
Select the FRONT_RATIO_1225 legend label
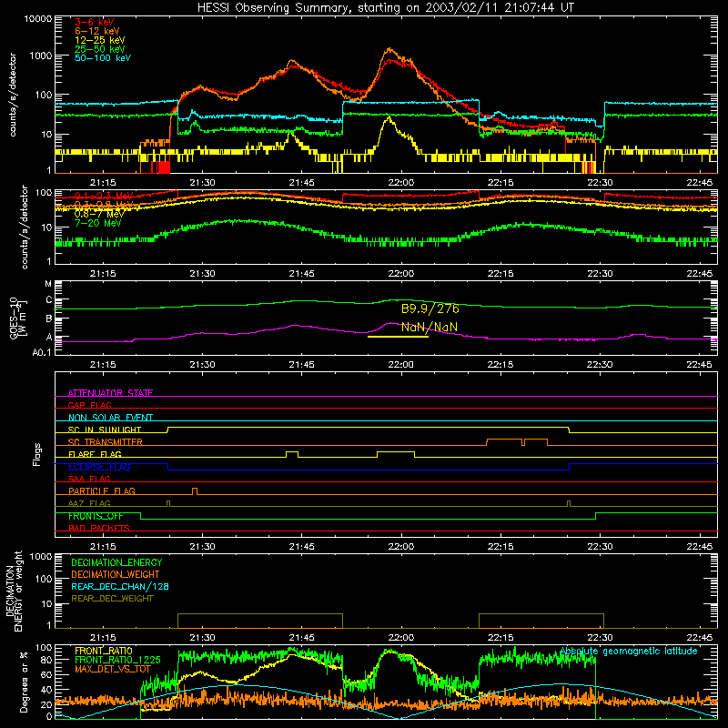coord(117,660)
